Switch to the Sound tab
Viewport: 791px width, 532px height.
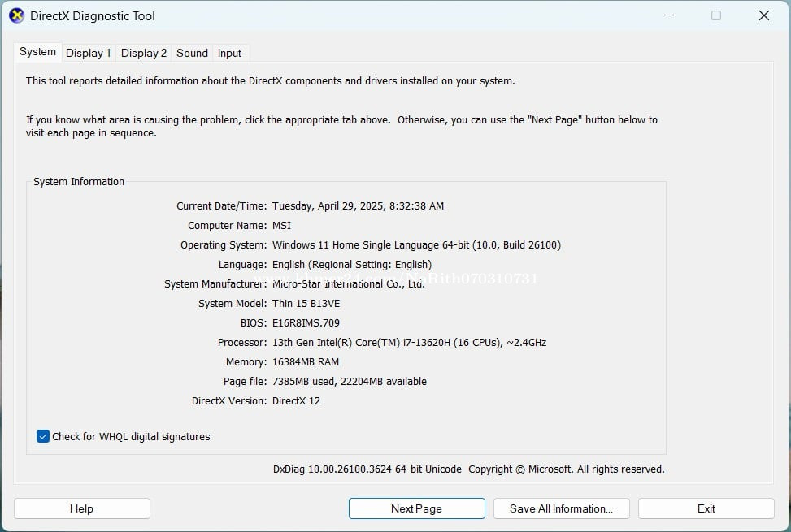pos(192,53)
